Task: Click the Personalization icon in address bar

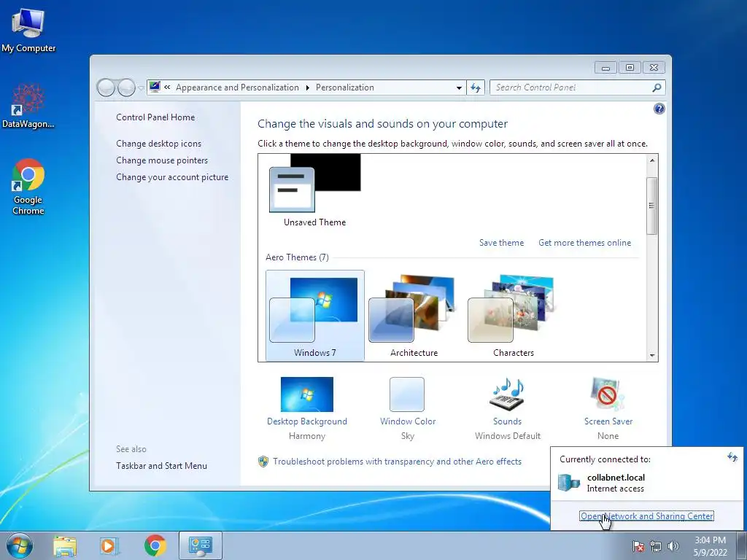Action: tap(155, 87)
